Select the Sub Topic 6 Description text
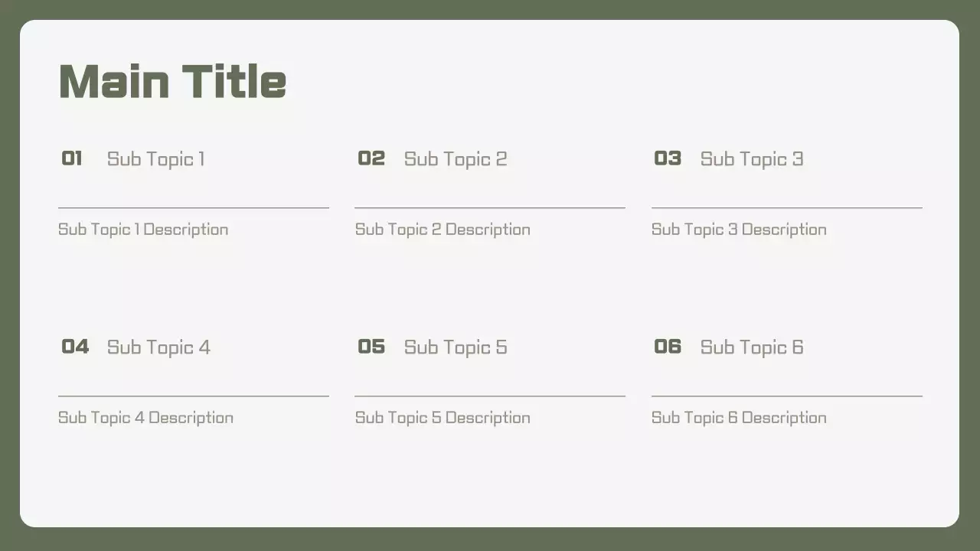 click(739, 418)
